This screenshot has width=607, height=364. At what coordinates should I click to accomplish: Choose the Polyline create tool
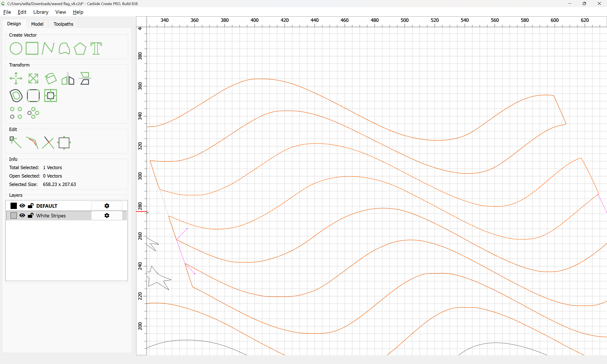tap(48, 48)
